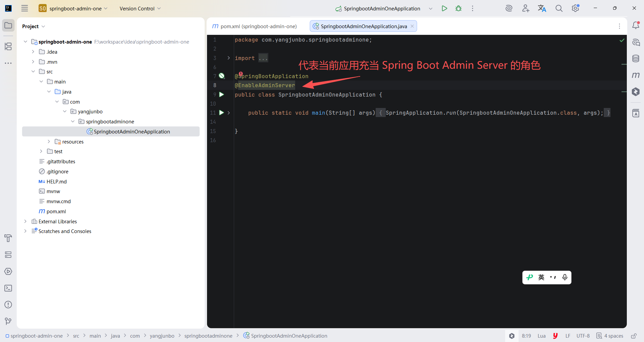This screenshot has height=342, width=644.
Task: Toggle the read-only lock icon in status bar
Action: pos(634,336)
